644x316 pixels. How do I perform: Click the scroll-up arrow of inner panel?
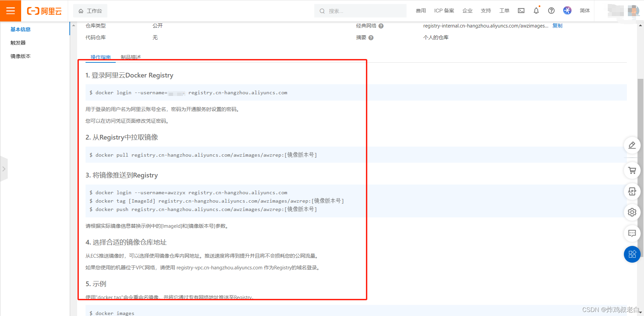coord(73,25)
